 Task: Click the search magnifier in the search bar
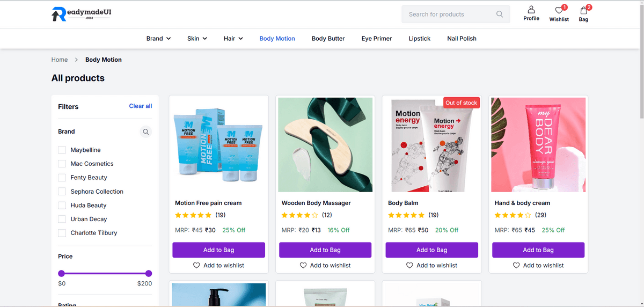click(500, 14)
